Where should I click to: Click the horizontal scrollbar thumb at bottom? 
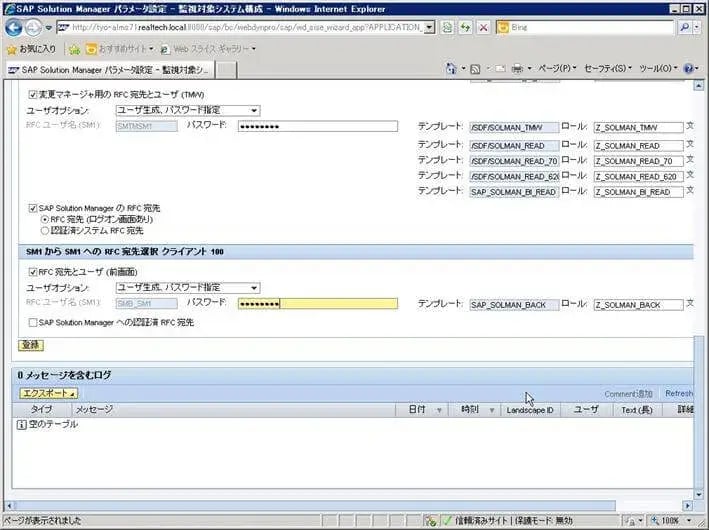coord(315,505)
